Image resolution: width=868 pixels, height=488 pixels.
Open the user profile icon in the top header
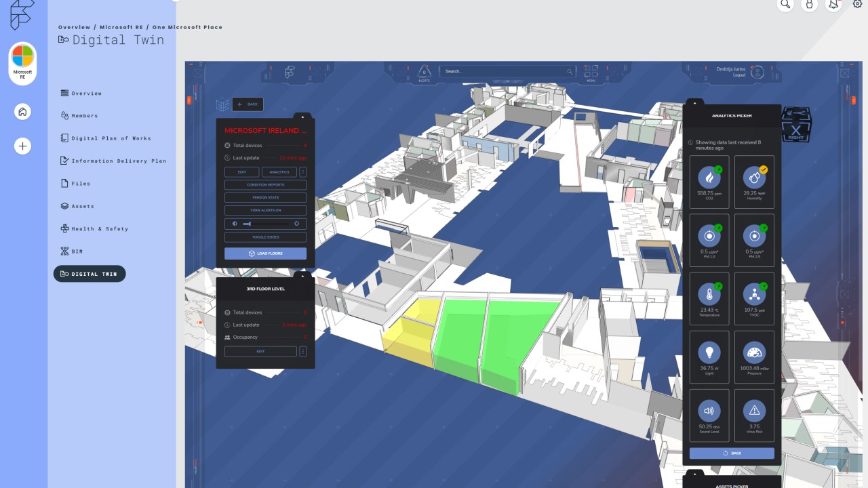(809, 4)
